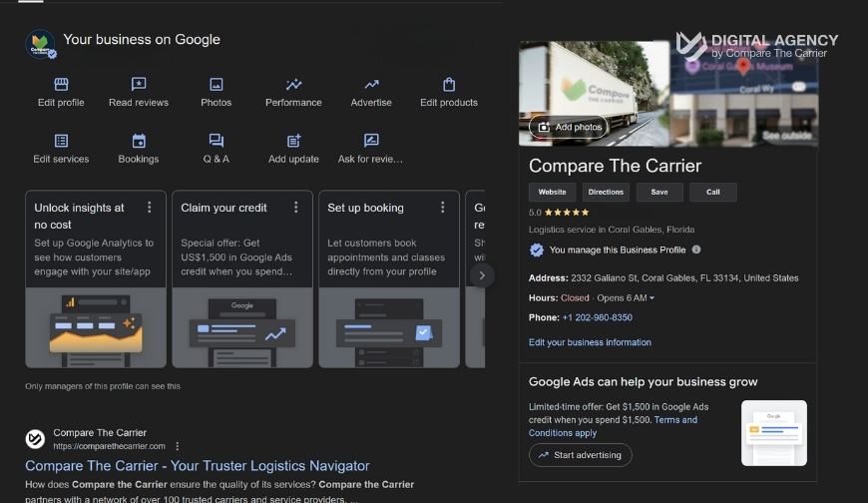Open Edit your business information link
Screen dimensions: 868x503
pyautogui.click(x=590, y=342)
